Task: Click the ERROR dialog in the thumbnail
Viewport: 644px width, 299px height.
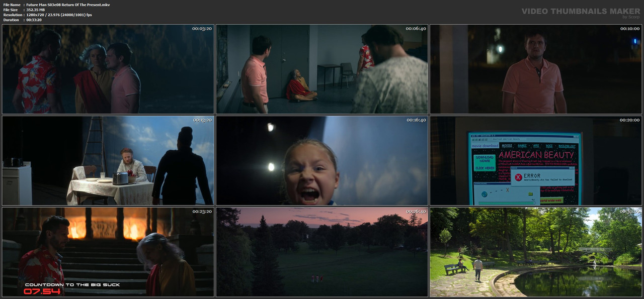Action: click(542, 177)
